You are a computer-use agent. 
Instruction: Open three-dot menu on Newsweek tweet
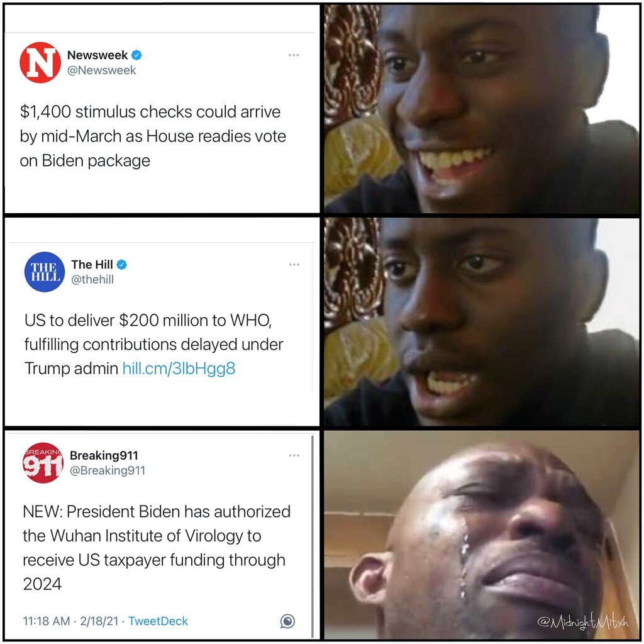click(x=294, y=55)
